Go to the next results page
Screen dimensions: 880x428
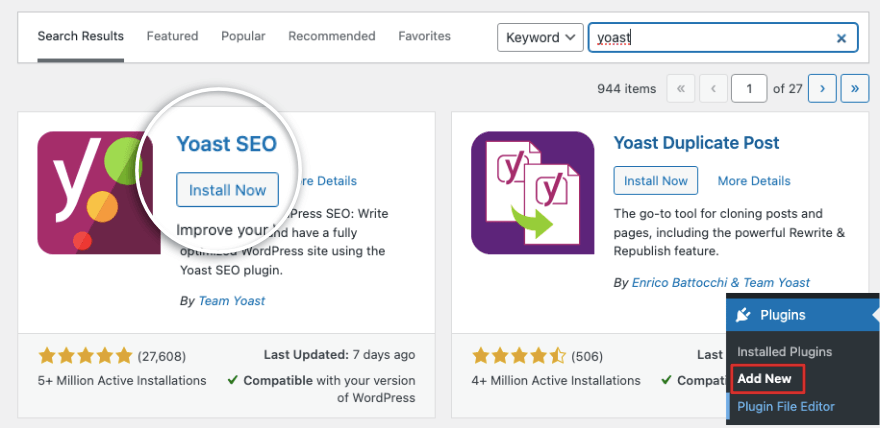tap(822, 89)
